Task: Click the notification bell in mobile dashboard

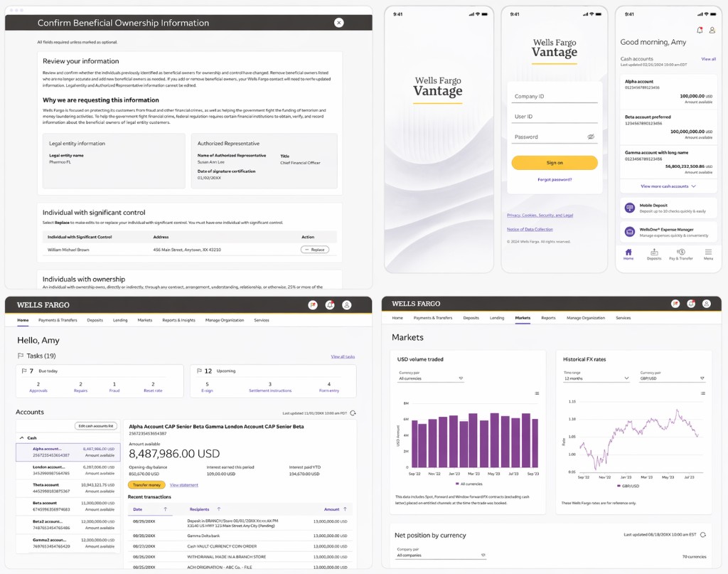Action: [x=700, y=30]
